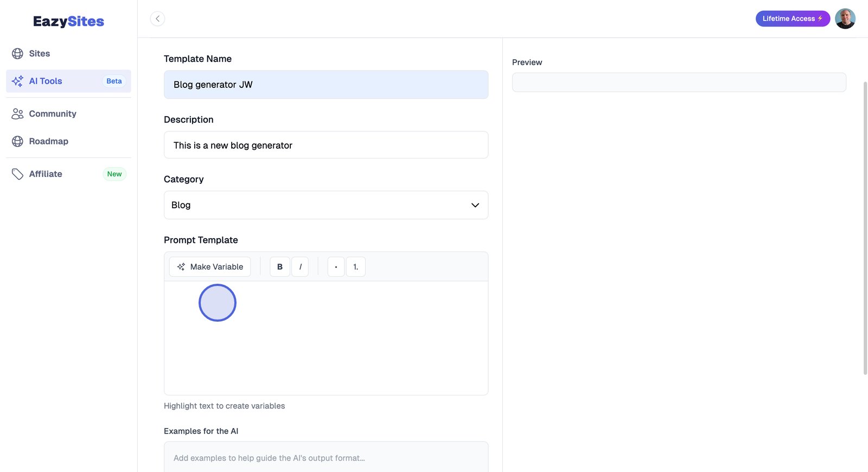Viewport: 868px width, 472px height.
Task: Click the page vertical scrollbar
Action: 865,228
